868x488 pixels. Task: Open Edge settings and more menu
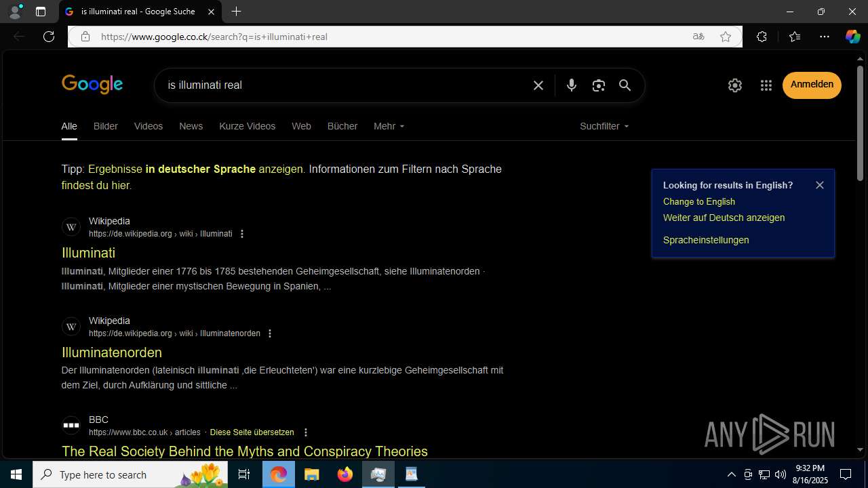point(825,37)
